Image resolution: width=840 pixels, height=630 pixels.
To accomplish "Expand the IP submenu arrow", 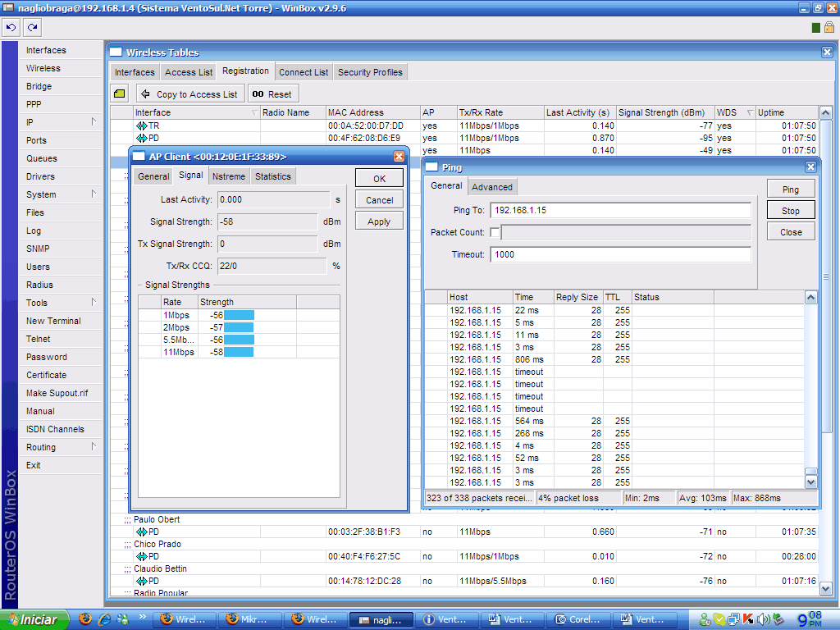I will point(94,122).
